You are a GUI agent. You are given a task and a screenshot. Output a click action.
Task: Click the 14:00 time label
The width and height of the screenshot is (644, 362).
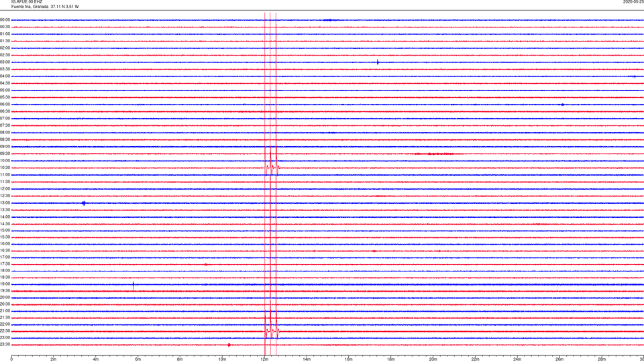[x=5, y=217]
